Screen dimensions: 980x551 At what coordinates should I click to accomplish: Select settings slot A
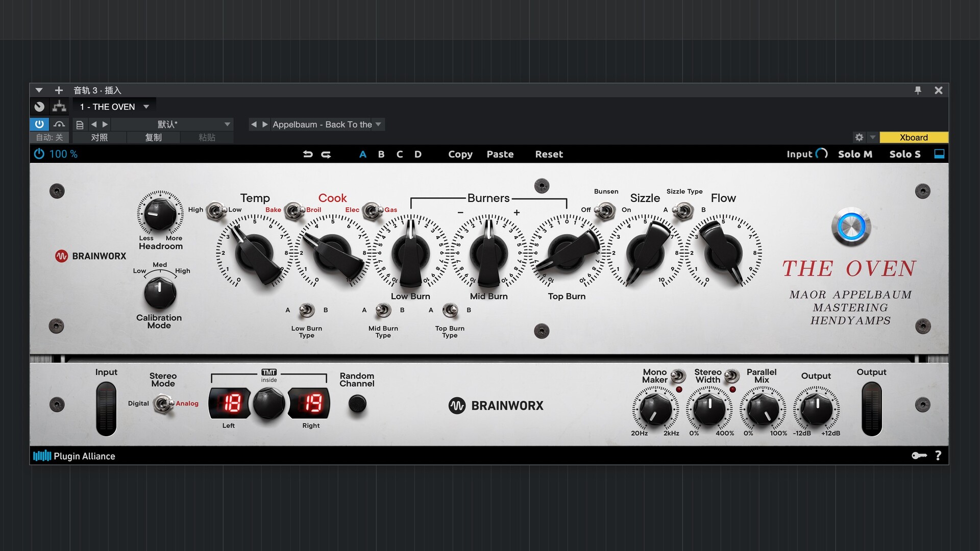363,154
